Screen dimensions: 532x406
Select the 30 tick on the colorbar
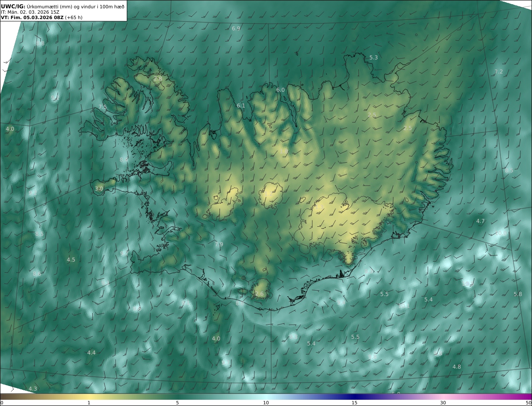click(443, 403)
